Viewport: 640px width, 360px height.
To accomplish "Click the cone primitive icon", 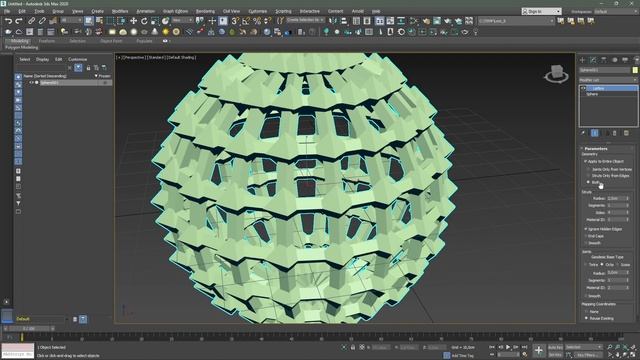I will pos(155,32).
